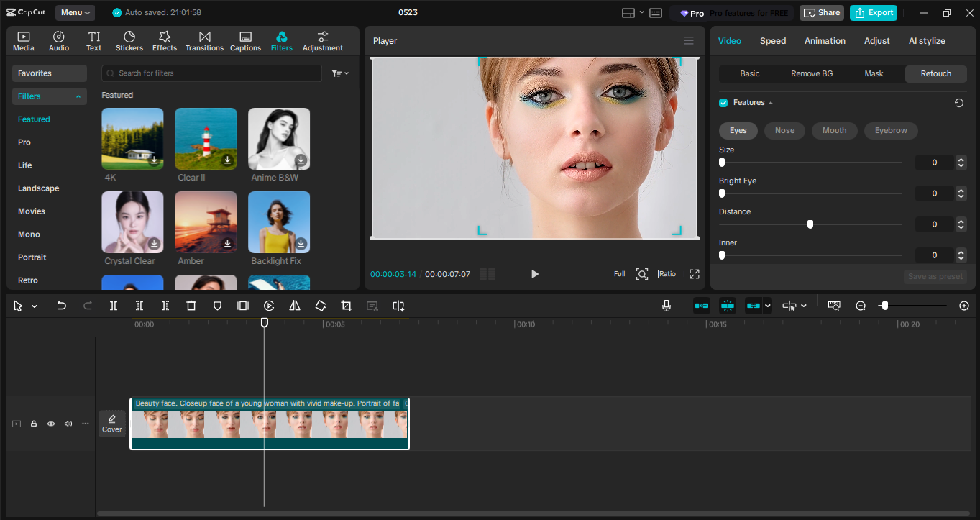Screen dimensions: 980x520
Task: Select the Split tool in timeline toolbar
Action: 113,306
